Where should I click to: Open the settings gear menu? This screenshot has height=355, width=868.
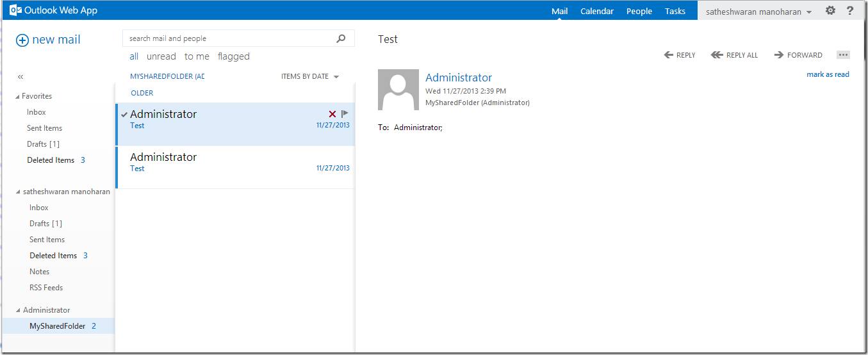tap(830, 10)
